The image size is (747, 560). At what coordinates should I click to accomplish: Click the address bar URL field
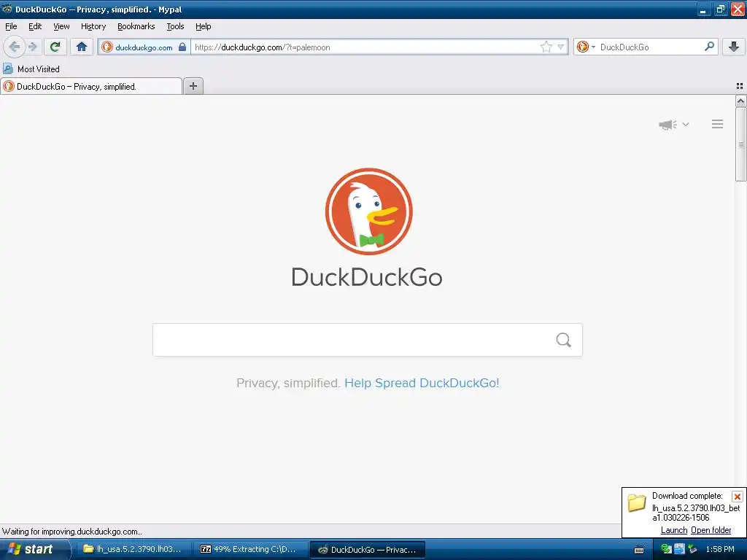[365, 47]
